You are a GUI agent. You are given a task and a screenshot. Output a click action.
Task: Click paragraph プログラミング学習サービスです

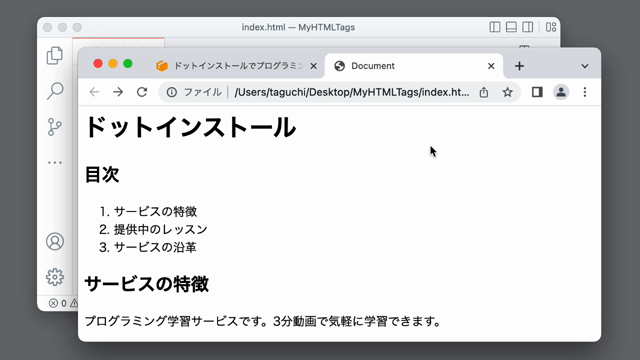263,321
